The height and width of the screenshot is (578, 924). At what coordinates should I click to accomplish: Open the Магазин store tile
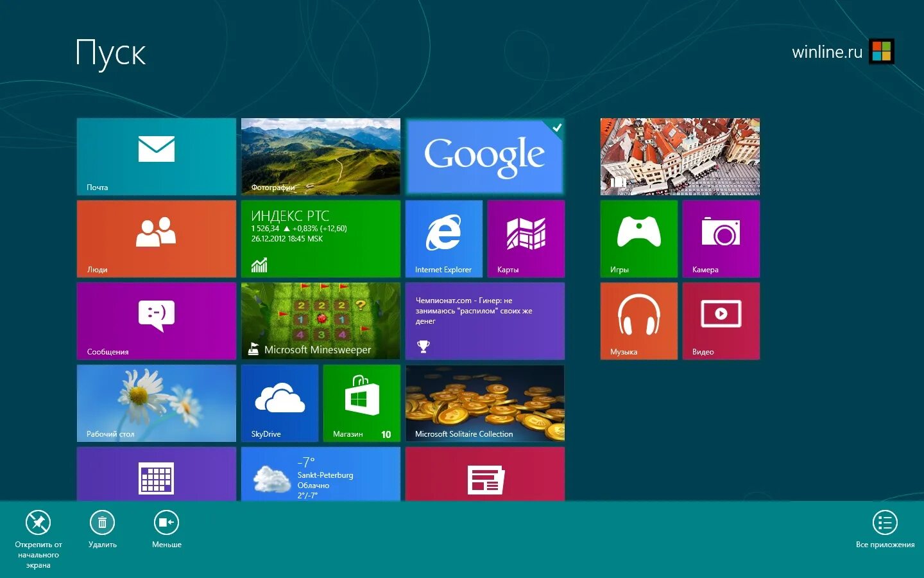coord(362,403)
